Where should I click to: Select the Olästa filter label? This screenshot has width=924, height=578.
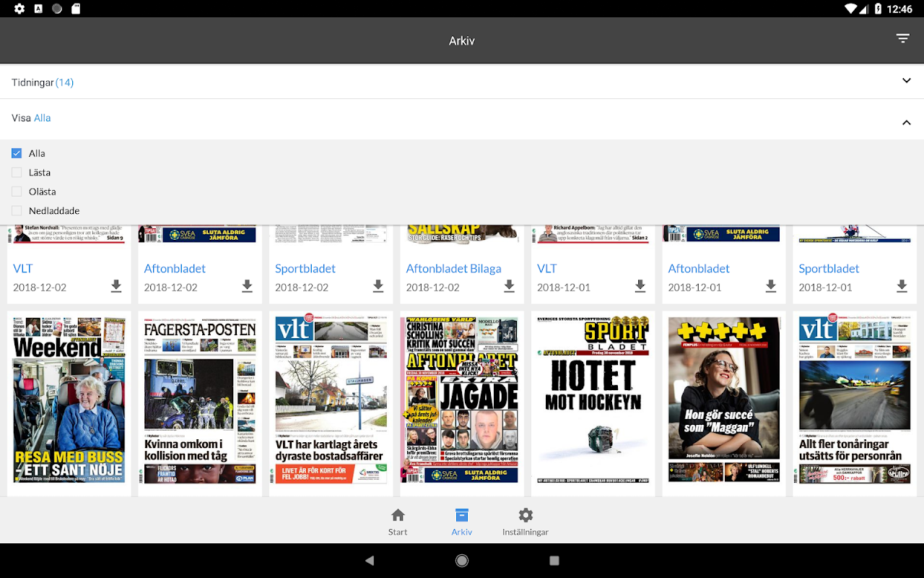point(43,191)
